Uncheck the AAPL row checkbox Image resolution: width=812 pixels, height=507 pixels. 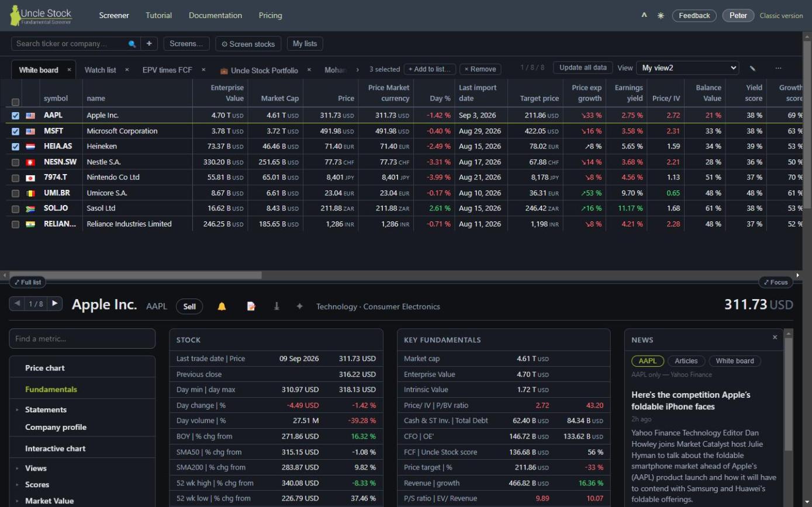pos(16,116)
